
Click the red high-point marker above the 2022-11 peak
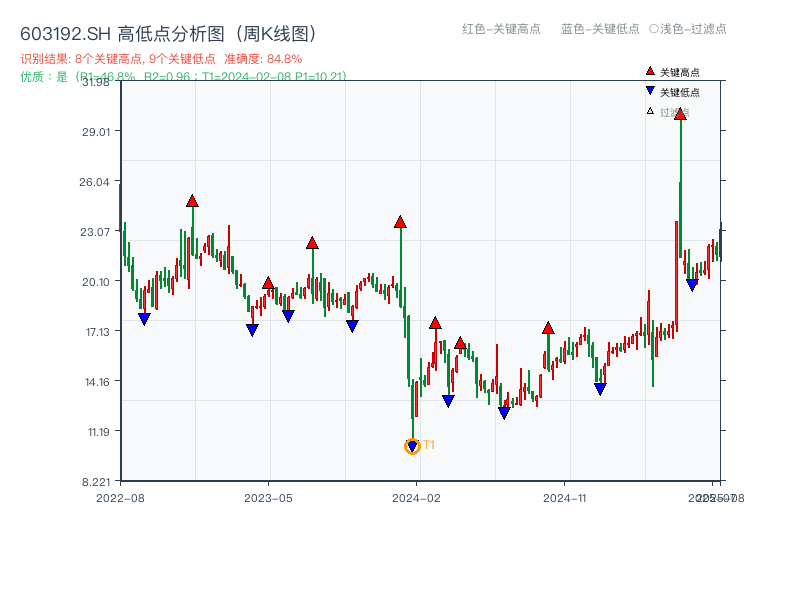coord(191,200)
